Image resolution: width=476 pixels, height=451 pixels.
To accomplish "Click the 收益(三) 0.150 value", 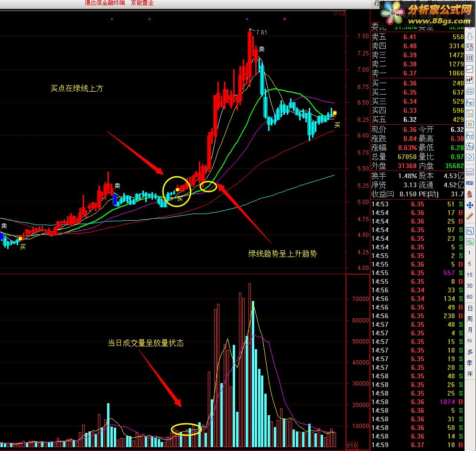I will [x=408, y=194].
